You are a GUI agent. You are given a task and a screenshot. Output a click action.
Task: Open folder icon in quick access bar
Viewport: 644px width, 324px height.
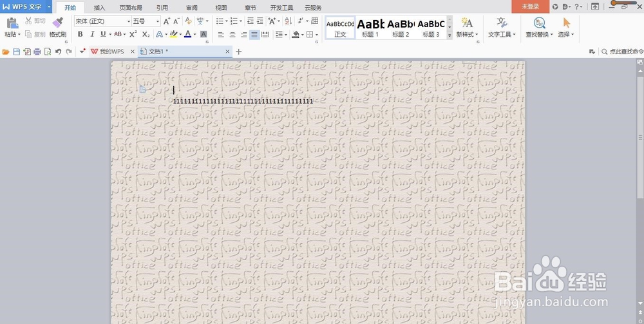[x=6, y=52]
